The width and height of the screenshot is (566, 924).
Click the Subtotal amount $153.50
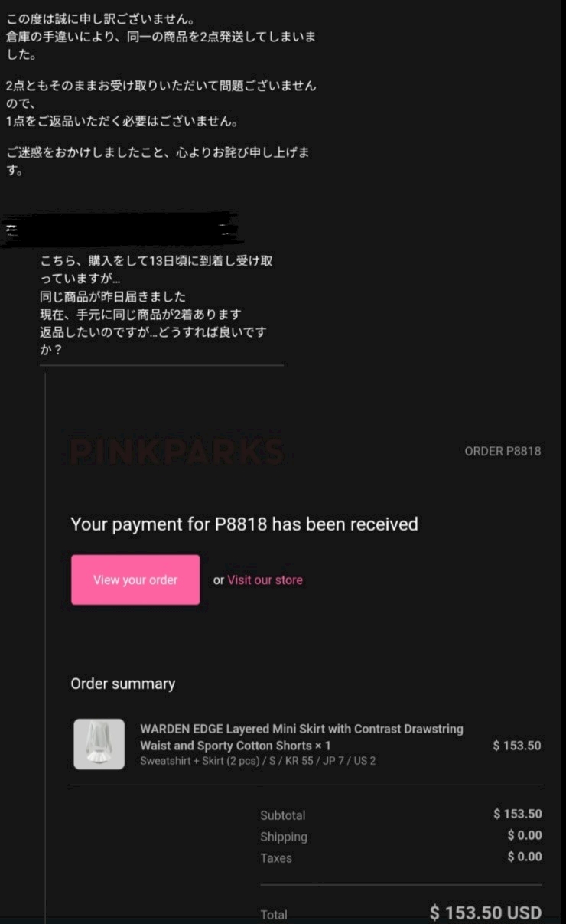coord(518,814)
